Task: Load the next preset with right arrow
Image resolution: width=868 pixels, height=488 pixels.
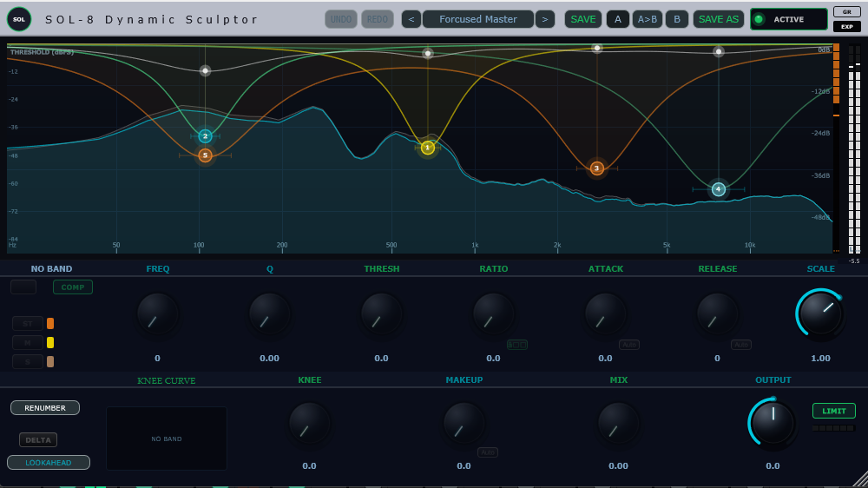Action: click(545, 19)
